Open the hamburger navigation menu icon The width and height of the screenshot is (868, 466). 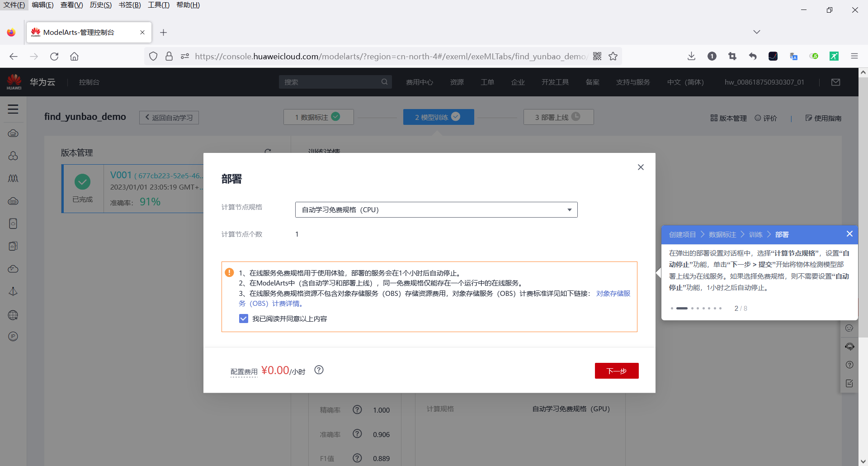[x=13, y=109]
